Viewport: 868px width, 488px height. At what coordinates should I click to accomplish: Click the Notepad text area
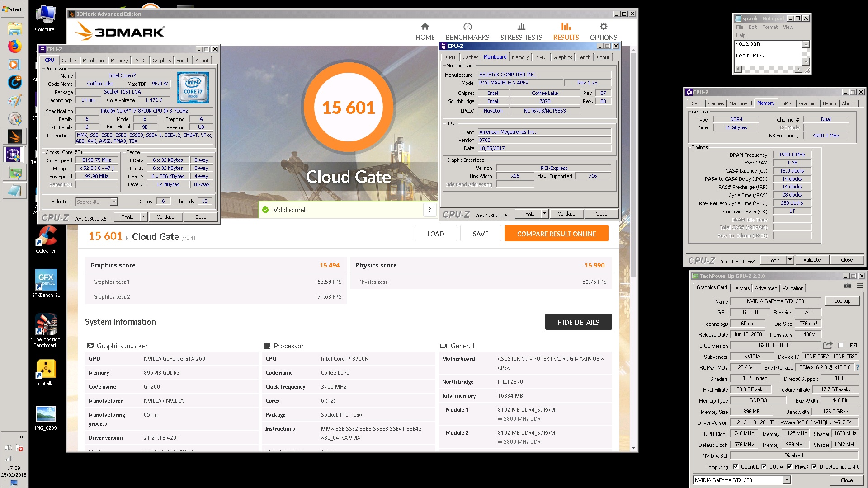coord(768,53)
